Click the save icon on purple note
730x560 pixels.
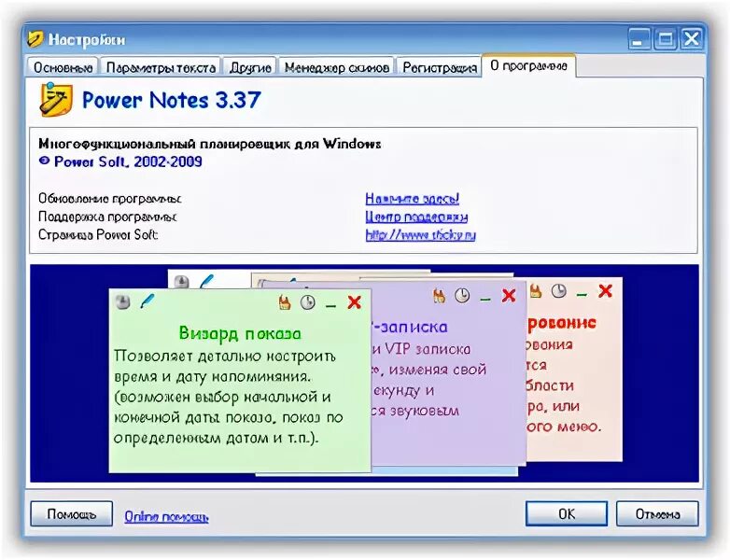click(x=439, y=296)
